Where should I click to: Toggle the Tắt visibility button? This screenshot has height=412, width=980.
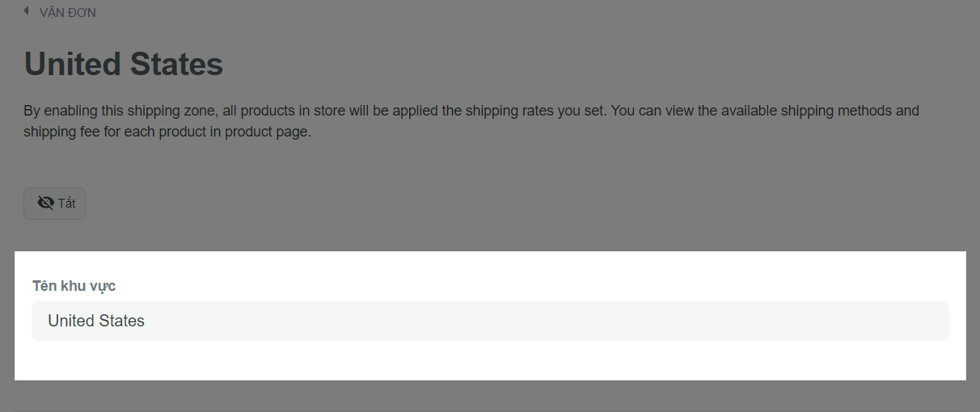click(x=54, y=204)
